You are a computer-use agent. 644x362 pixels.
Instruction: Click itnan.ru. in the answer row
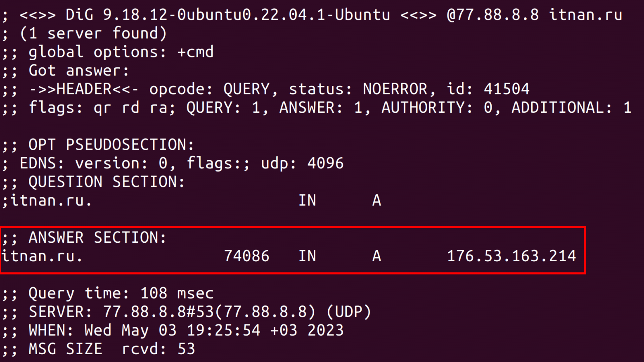(x=42, y=256)
